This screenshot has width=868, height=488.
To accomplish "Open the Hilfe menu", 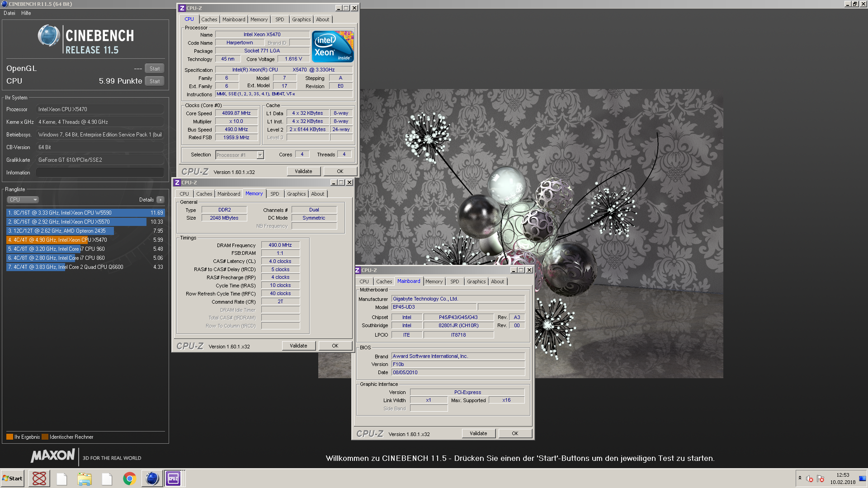I will [x=26, y=13].
